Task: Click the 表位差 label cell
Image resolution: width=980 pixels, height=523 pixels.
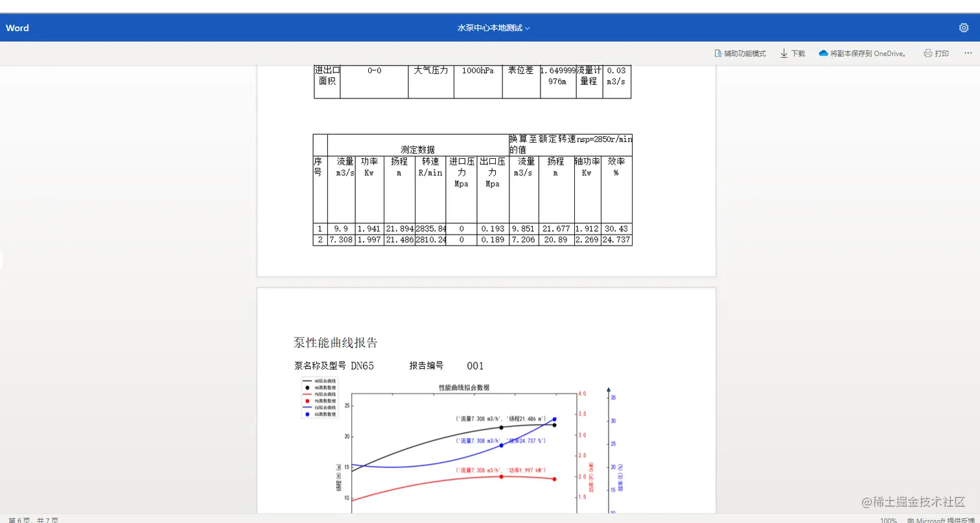Action: click(521, 82)
